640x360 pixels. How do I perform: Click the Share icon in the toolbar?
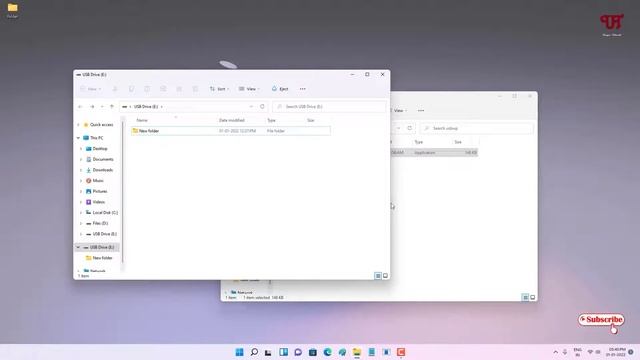pyautogui.click(x=179, y=89)
